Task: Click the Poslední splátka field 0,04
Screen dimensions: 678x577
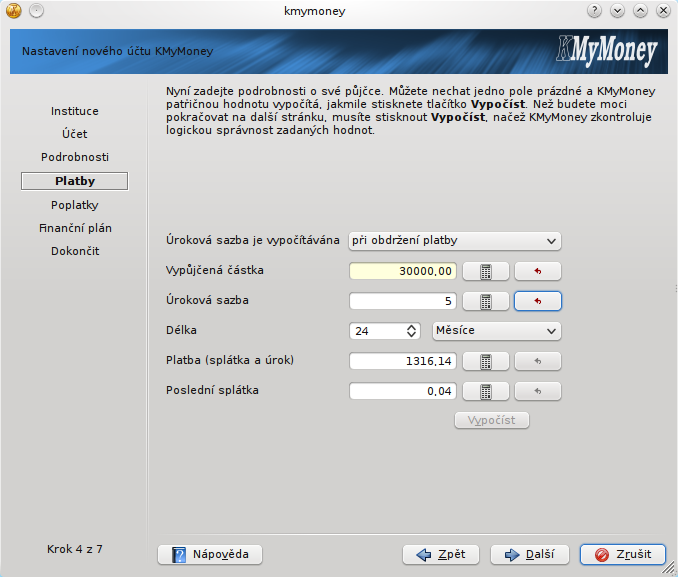Action: coord(403,391)
